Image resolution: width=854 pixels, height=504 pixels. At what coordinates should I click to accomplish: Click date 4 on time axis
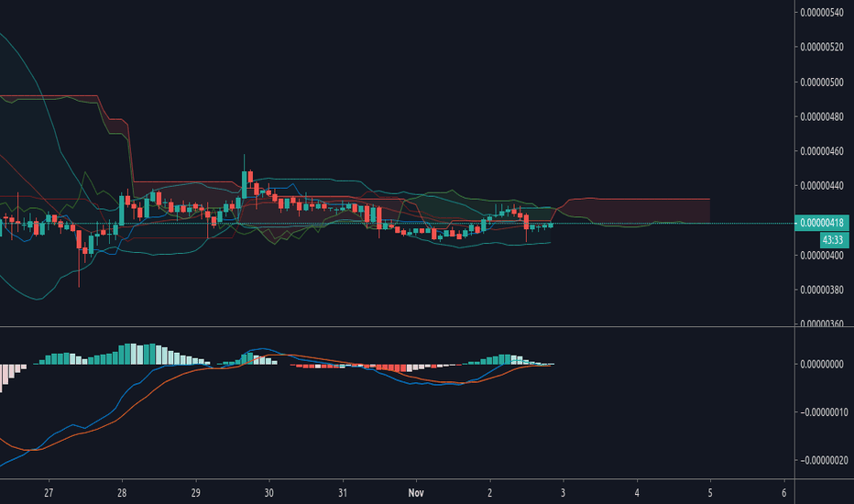[x=637, y=493]
